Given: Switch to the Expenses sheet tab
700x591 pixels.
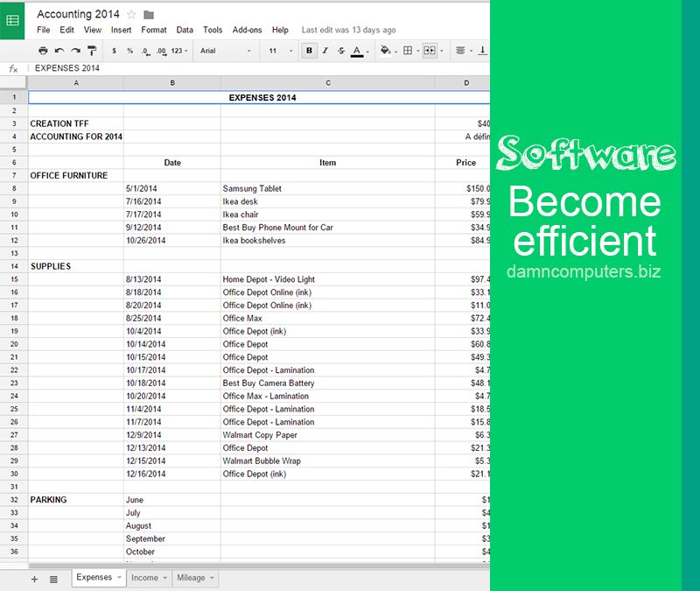Looking at the screenshot, I should point(94,577).
